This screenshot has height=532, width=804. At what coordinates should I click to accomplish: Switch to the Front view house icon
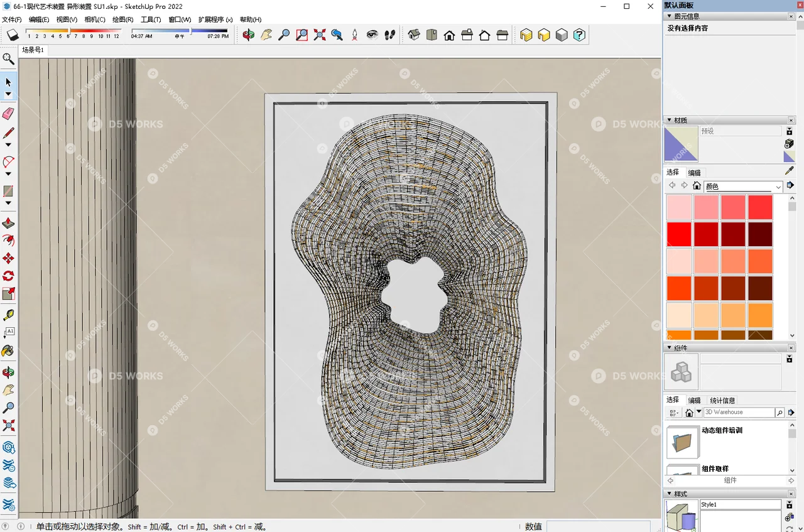click(x=449, y=36)
